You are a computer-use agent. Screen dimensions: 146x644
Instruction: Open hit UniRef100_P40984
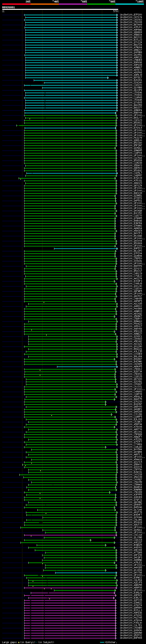[131, 309]
